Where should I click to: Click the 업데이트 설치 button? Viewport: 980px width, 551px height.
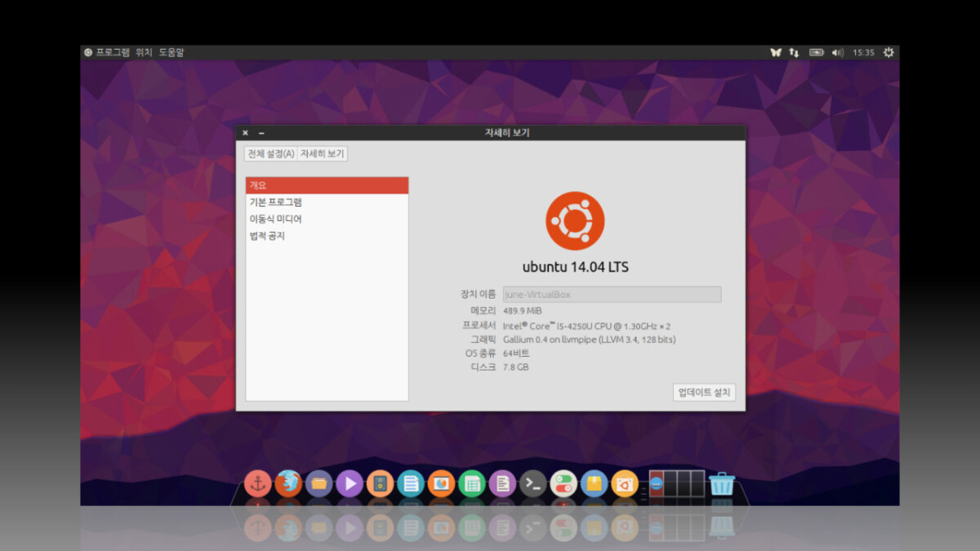(704, 393)
